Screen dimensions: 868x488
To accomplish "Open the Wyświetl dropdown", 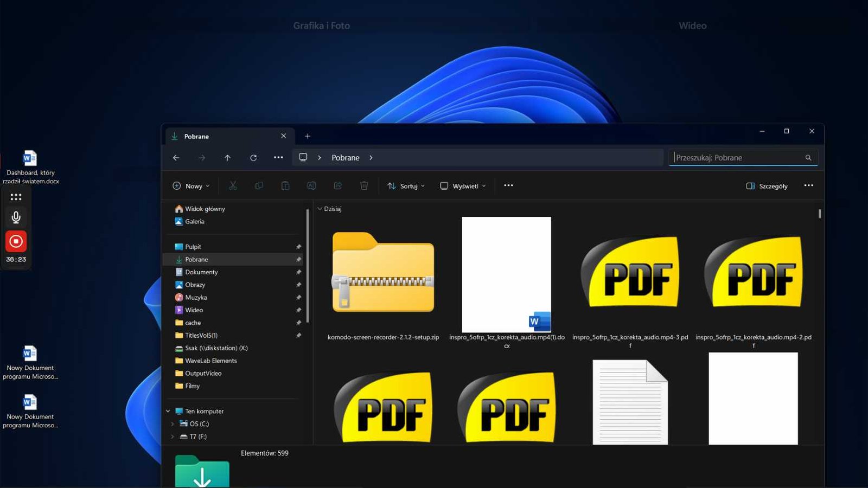I will [x=463, y=186].
